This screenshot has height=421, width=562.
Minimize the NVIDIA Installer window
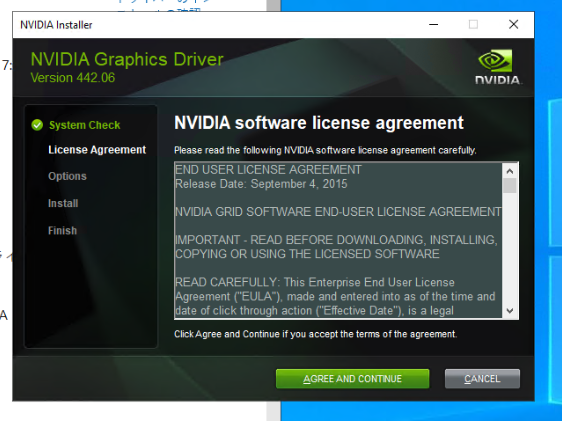[x=434, y=24]
